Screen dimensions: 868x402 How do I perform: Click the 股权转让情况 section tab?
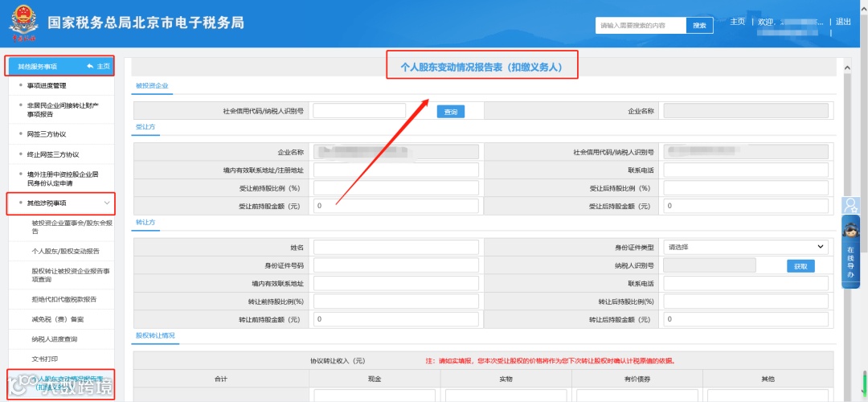(x=156, y=335)
